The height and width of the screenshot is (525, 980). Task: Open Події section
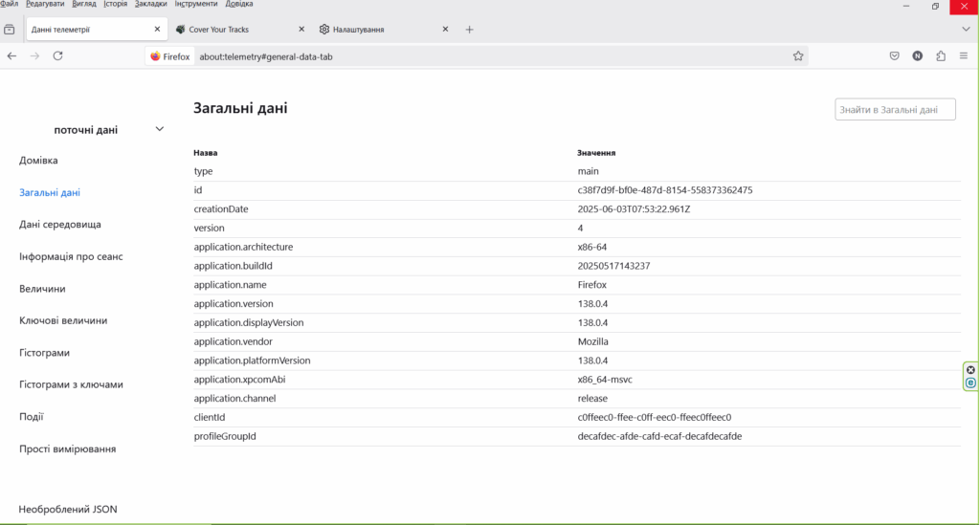32,416
